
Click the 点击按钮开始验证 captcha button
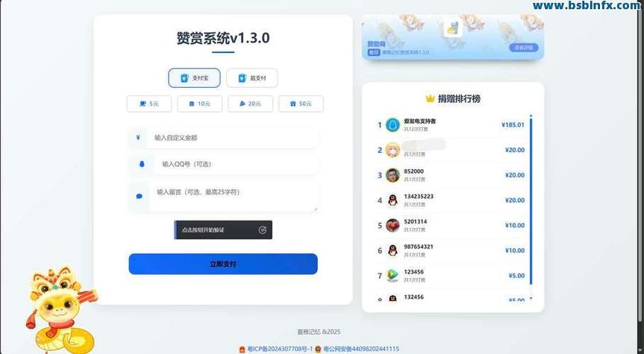coord(222,230)
